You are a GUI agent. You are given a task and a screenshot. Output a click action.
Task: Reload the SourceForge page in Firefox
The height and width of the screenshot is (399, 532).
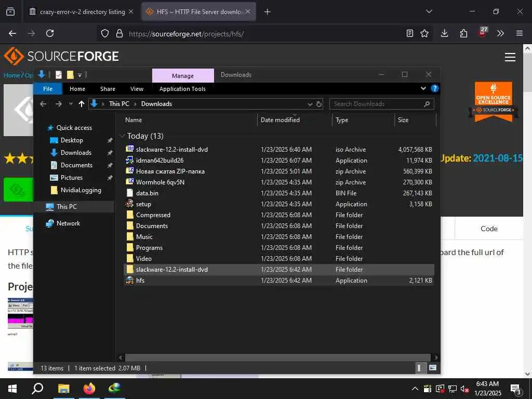click(x=50, y=33)
